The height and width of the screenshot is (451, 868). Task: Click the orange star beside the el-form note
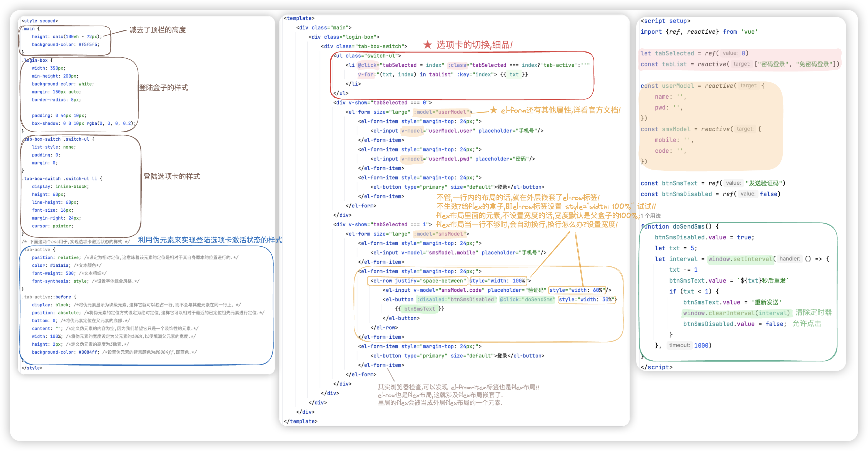coord(493,110)
